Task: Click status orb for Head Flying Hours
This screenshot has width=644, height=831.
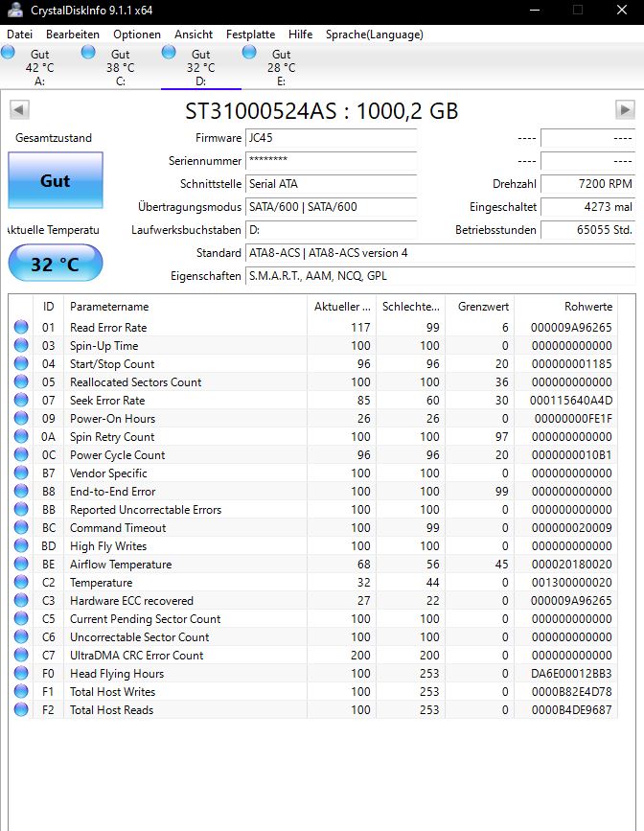Action: tap(21, 674)
